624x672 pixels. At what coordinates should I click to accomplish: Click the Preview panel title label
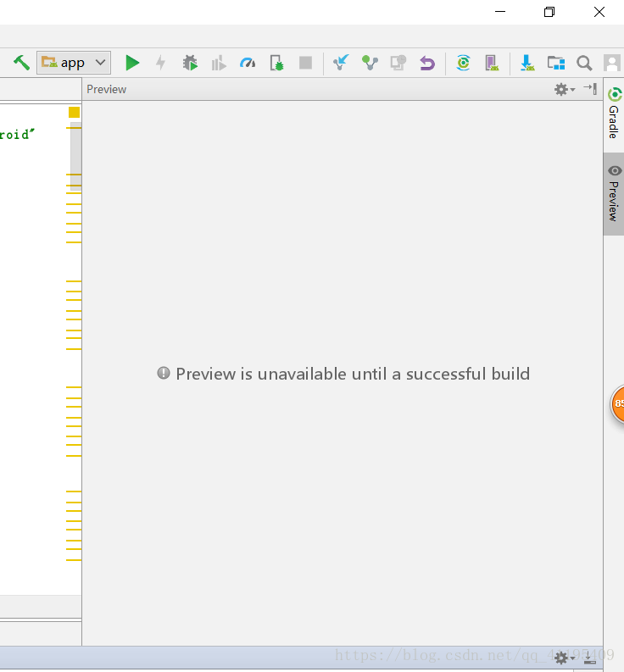pyautogui.click(x=106, y=89)
